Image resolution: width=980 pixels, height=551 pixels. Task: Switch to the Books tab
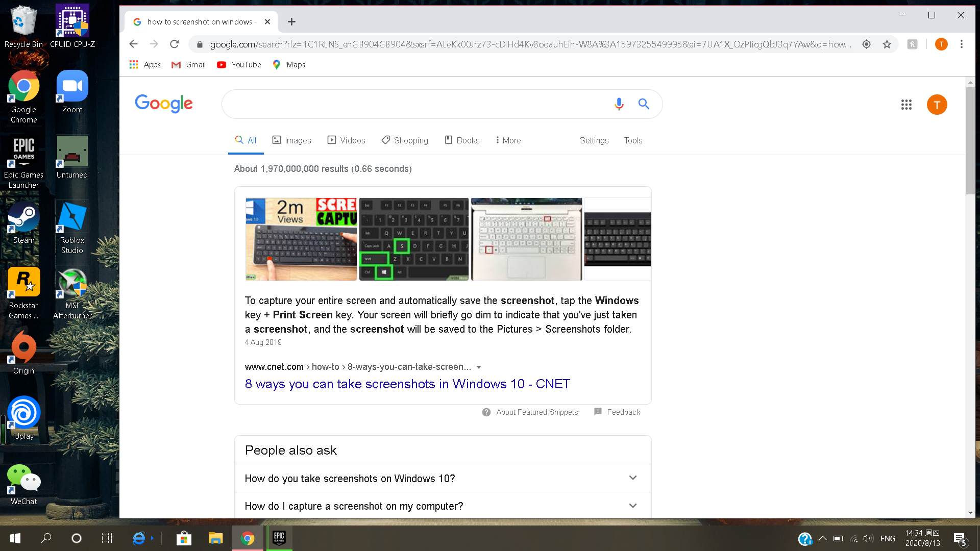pos(462,140)
